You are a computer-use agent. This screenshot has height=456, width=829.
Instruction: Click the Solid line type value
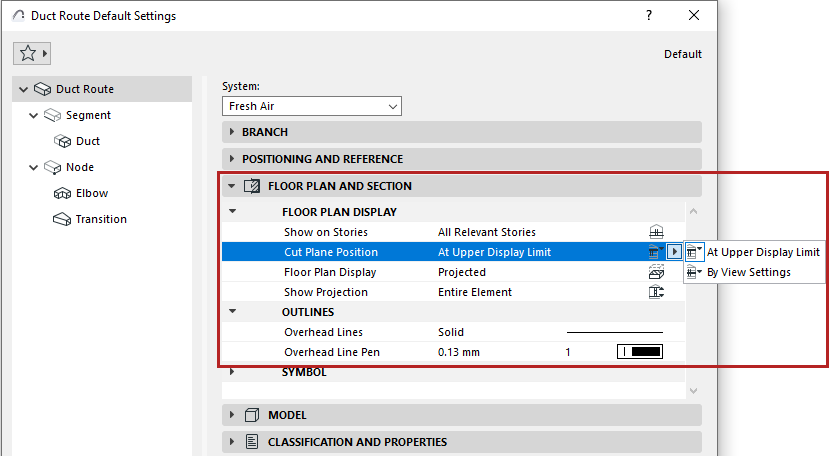point(450,332)
